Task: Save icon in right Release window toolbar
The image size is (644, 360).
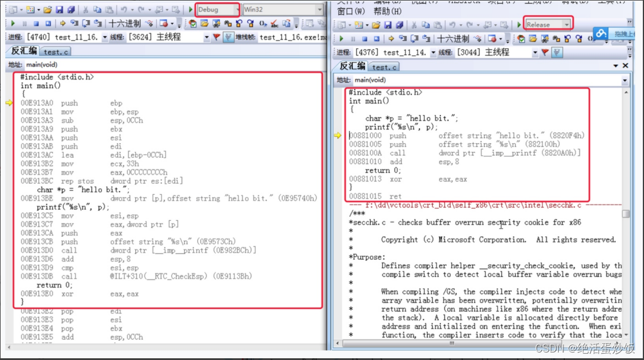Action: click(x=388, y=25)
